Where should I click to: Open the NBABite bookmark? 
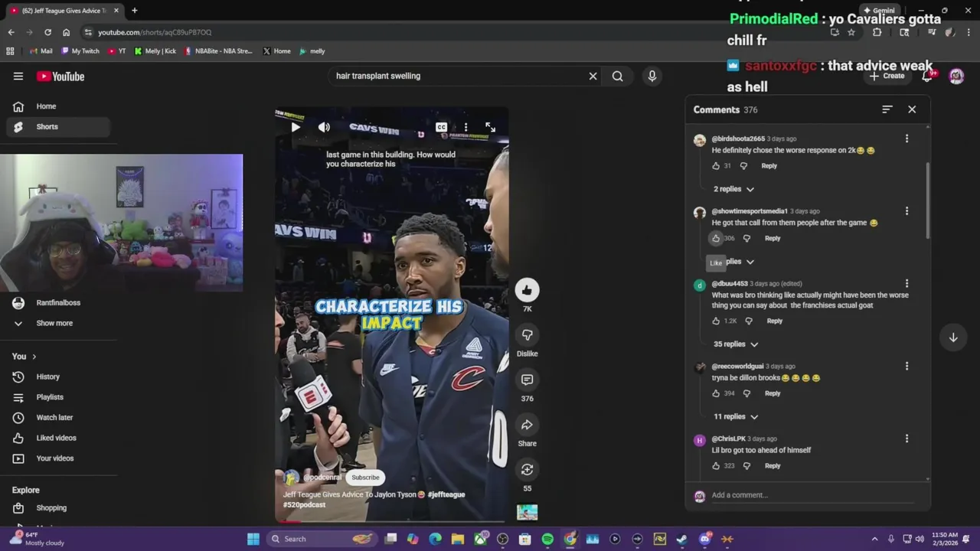pos(219,51)
